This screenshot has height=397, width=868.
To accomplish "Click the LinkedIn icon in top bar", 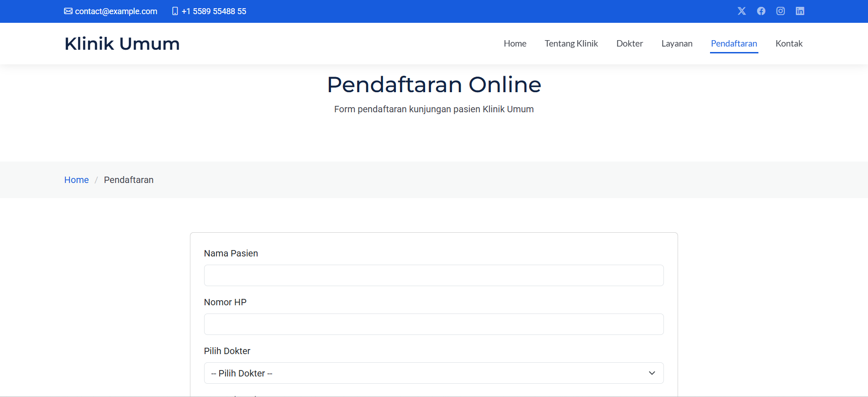I will point(800,11).
